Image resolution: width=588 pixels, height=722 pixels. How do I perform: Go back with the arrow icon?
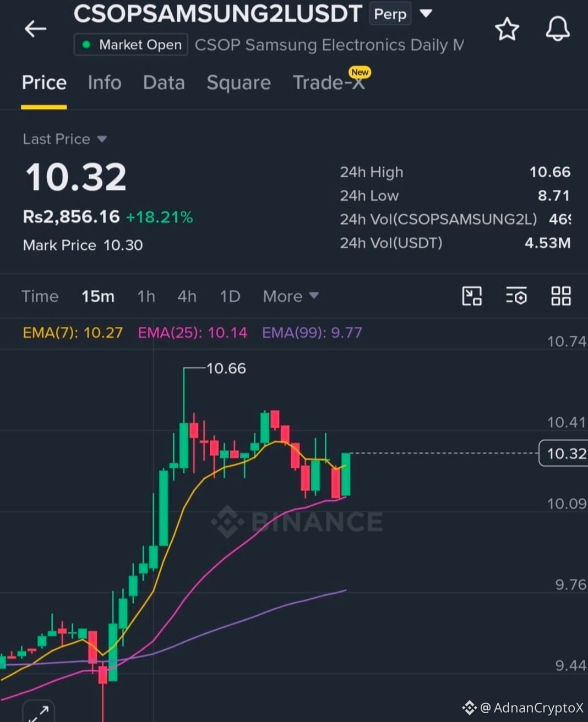35,29
